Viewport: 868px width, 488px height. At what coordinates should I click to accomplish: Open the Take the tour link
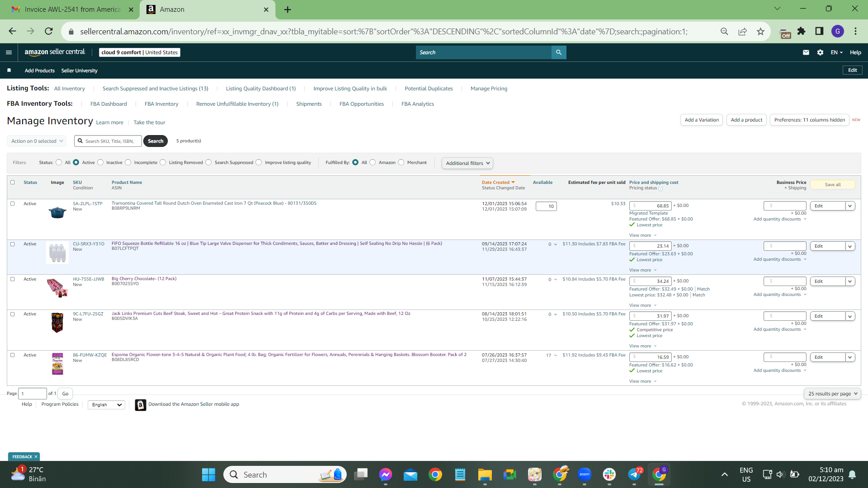[149, 122]
